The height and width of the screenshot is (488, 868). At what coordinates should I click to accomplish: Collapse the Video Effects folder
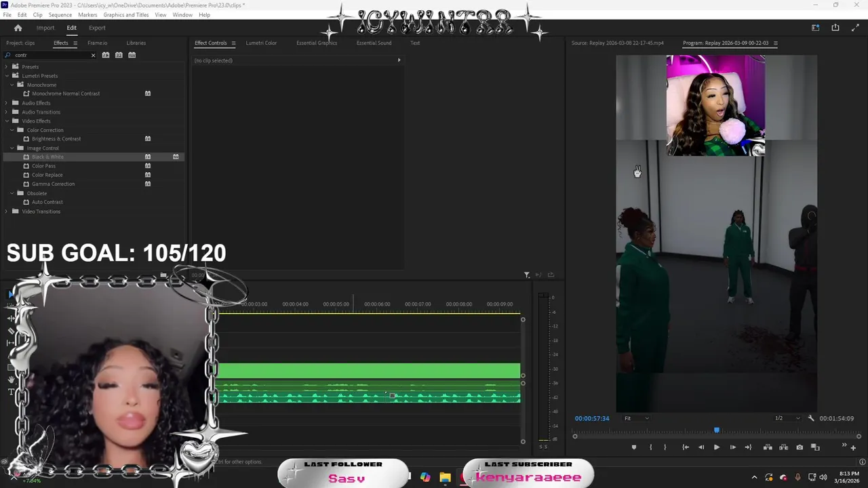click(6, 121)
